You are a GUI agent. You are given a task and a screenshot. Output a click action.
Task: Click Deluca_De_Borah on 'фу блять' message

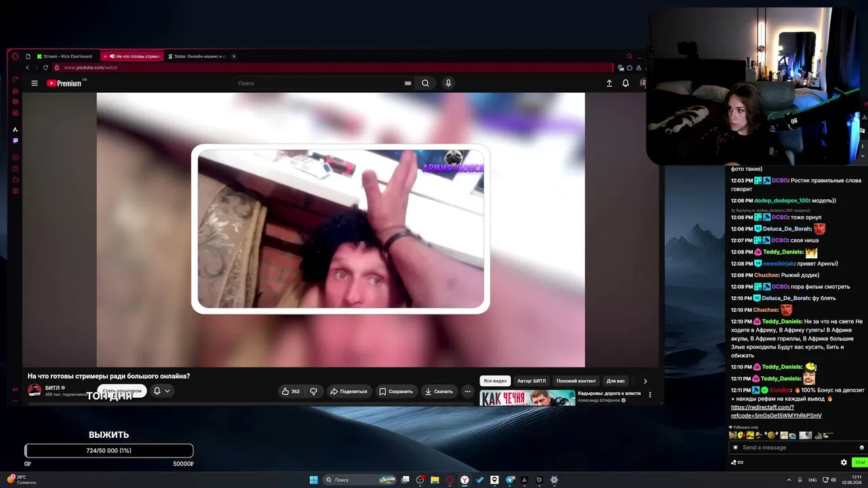click(787, 298)
